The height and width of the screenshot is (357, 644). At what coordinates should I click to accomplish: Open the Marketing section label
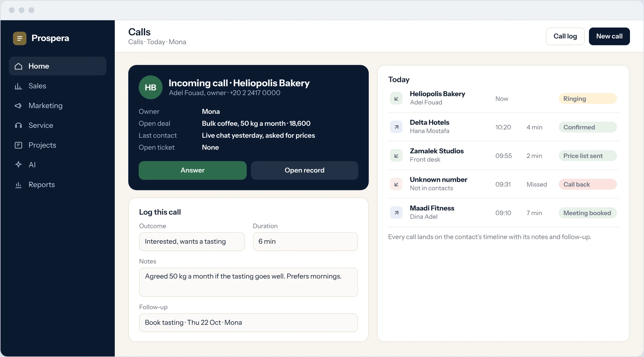coord(45,106)
